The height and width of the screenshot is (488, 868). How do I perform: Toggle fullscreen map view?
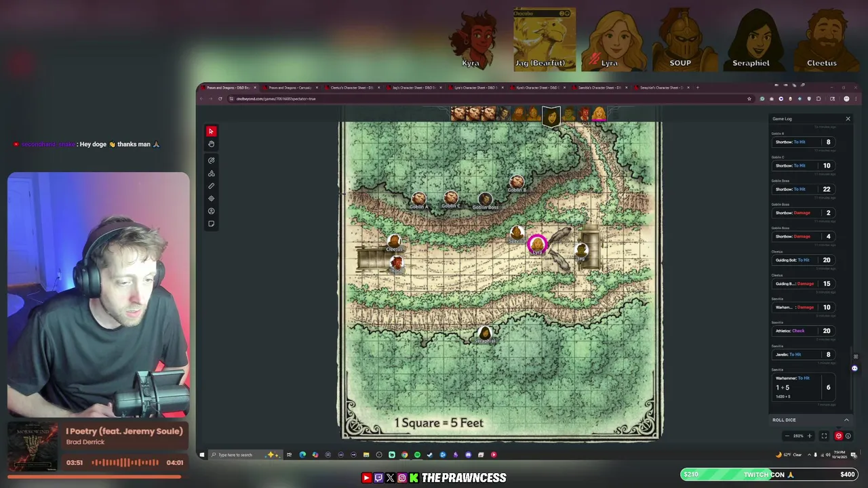pyautogui.click(x=824, y=436)
